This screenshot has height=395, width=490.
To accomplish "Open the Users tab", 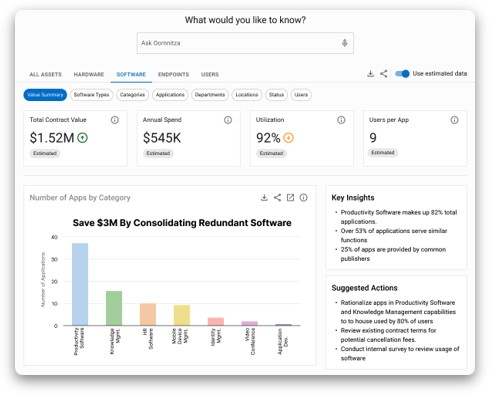I will (210, 74).
